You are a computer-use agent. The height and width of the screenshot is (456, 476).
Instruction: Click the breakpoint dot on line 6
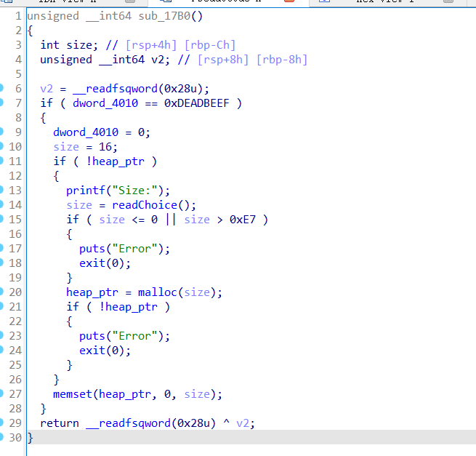tap(3, 89)
